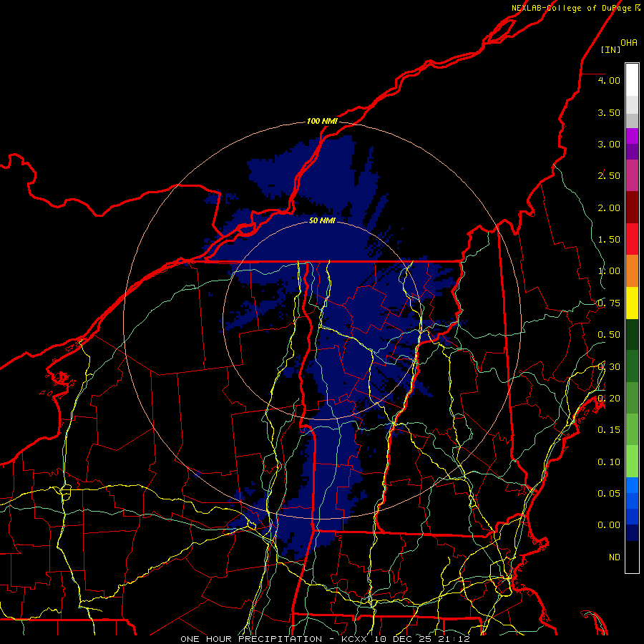Select the yellow legend swatch
The height and width of the screenshot is (644, 644).
632,303
